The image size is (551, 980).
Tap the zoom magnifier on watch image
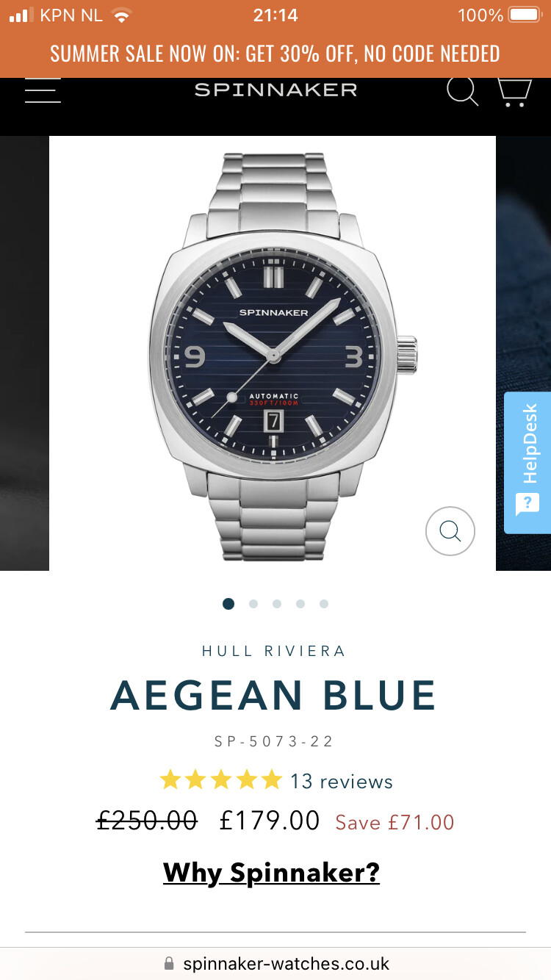[x=450, y=530]
